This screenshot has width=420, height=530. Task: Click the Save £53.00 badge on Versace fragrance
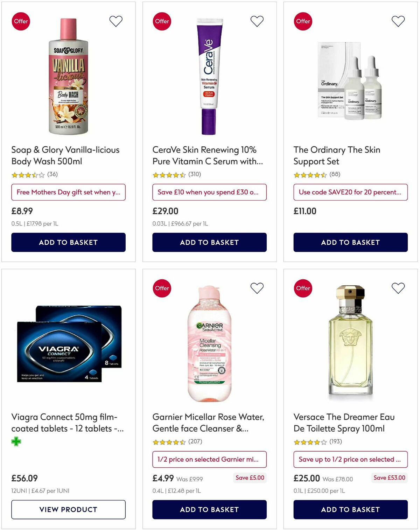[390, 477]
